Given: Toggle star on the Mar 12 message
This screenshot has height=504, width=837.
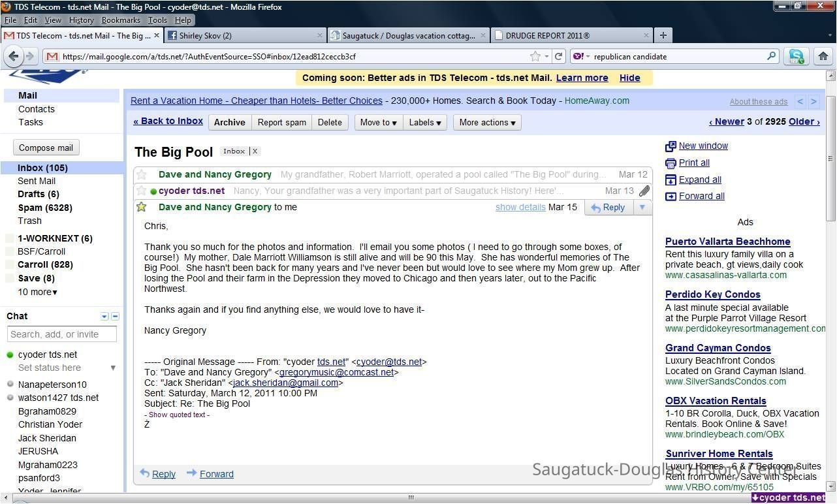Looking at the screenshot, I should (142, 175).
